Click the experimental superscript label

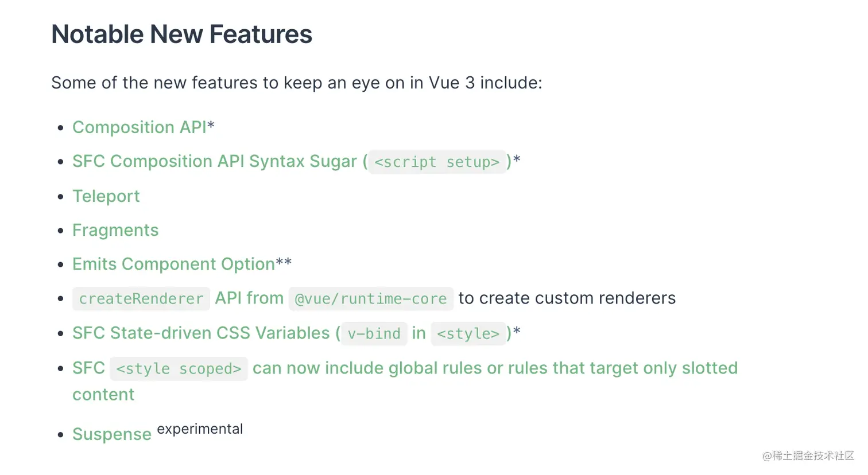coord(200,429)
